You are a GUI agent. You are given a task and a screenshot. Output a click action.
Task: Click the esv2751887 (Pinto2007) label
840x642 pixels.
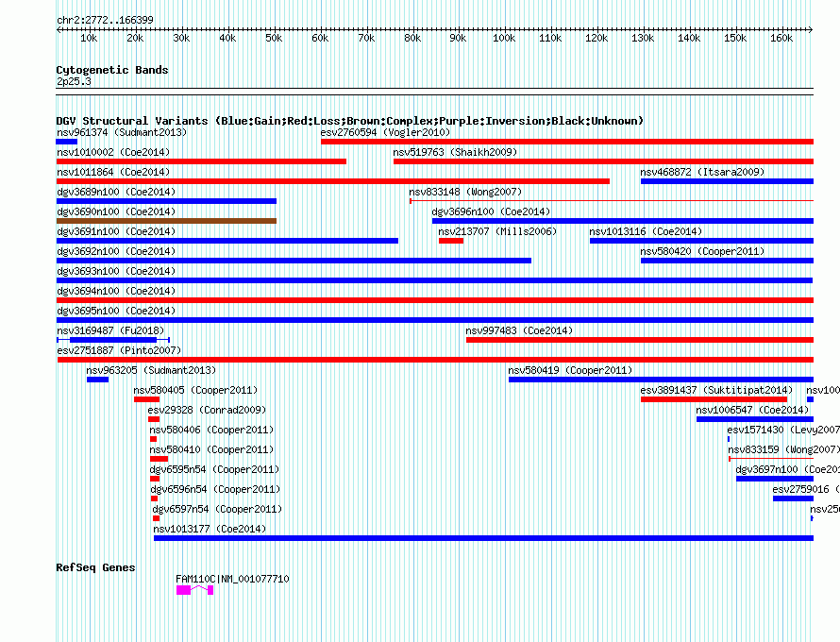coord(119,350)
